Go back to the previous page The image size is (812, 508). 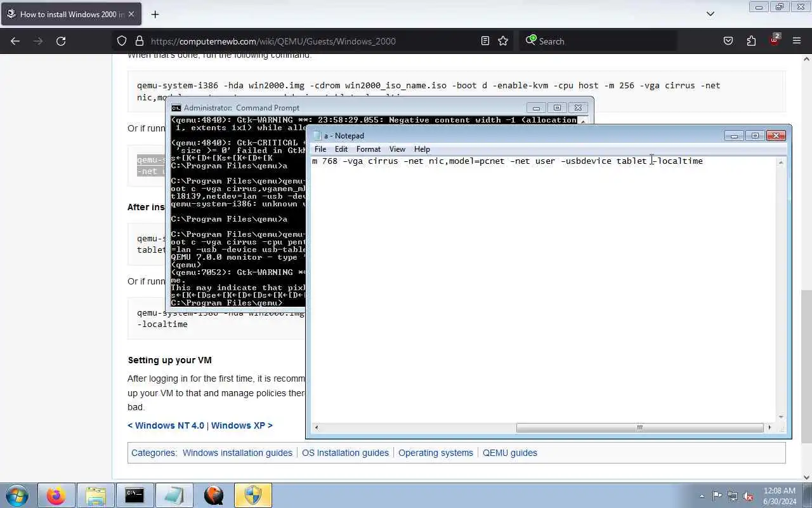coord(15,41)
